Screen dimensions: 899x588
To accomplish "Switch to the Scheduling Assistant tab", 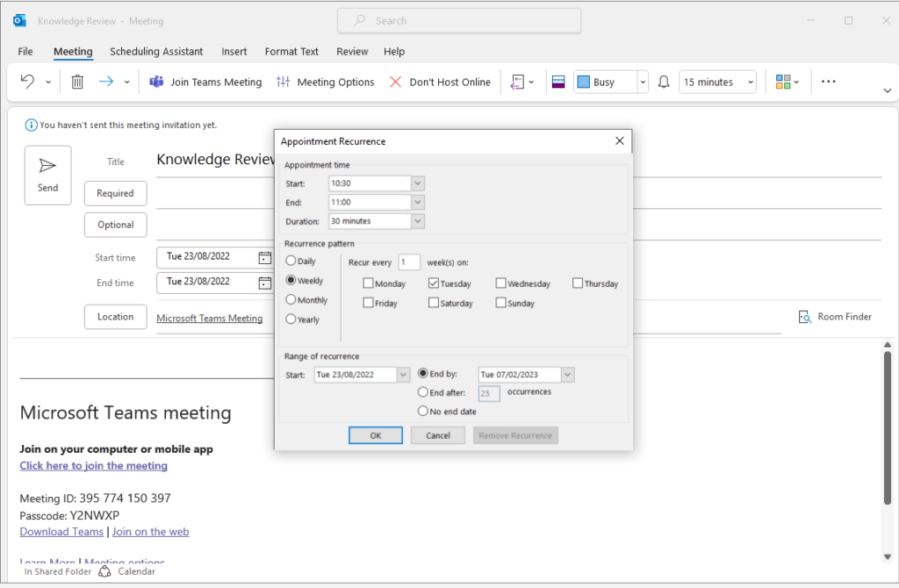I will click(x=156, y=52).
